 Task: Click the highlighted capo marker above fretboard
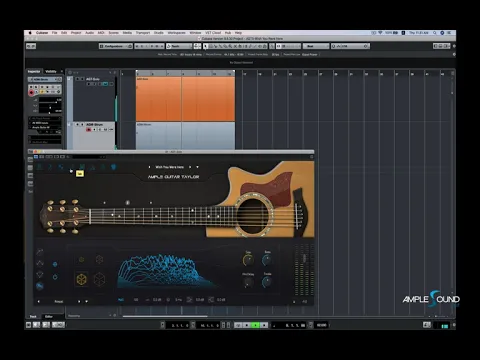127,202
